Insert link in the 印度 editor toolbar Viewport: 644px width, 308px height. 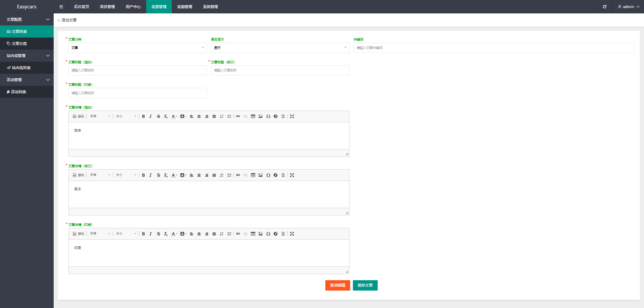pos(238,234)
